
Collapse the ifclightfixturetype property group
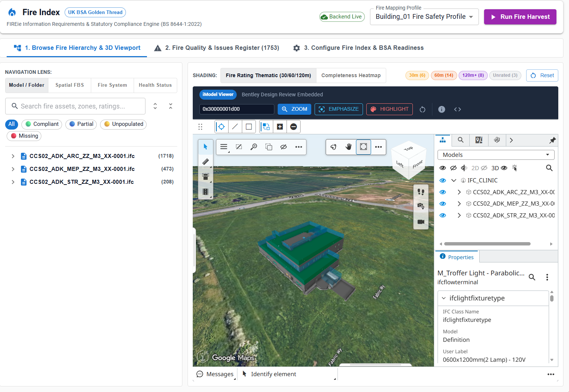click(x=444, y=298)
